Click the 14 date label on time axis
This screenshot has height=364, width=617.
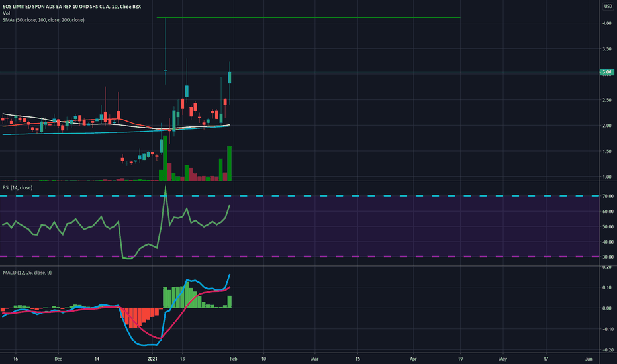tap(97, 359)
